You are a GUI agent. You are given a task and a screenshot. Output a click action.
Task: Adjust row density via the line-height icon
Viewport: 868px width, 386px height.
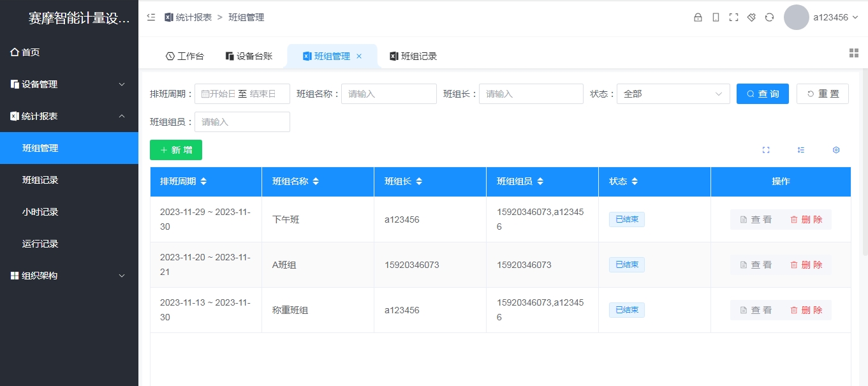click(x=801, y=149)
